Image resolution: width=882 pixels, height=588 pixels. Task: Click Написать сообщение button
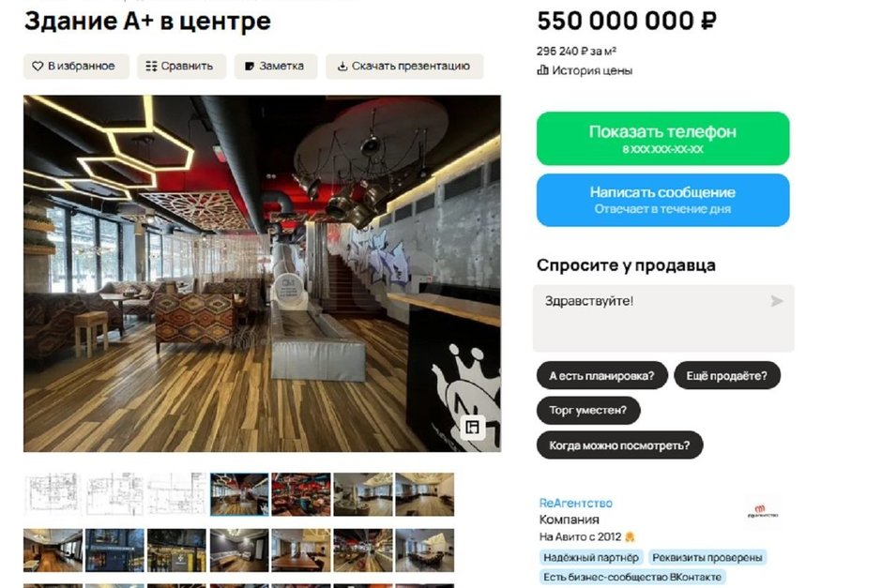[x=662, y=200]
